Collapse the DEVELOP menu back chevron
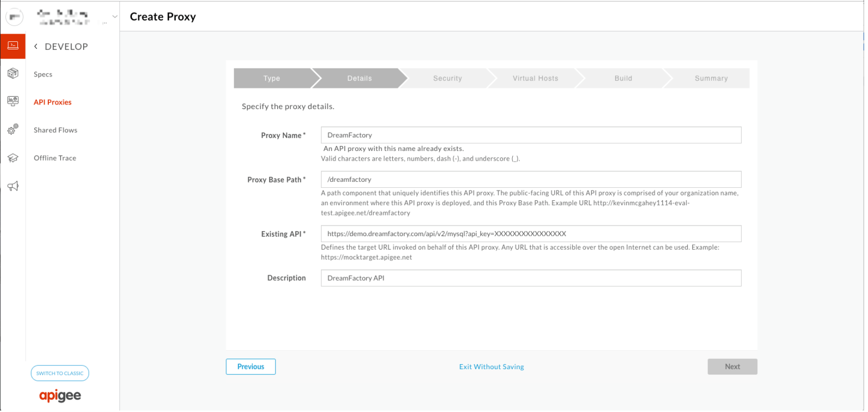 tap(36, 47)
